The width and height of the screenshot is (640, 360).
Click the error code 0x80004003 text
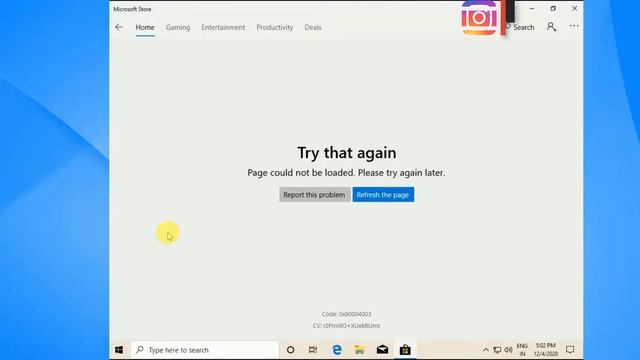(347, 314)
